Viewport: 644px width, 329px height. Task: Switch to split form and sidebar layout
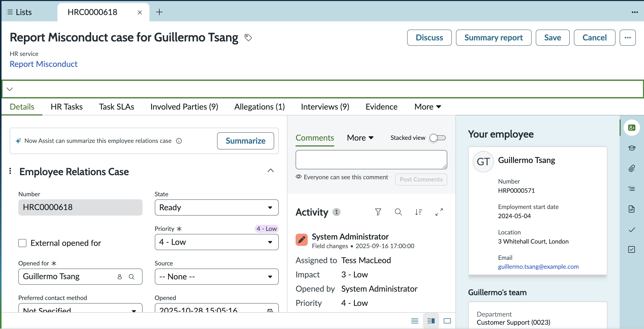[431, 321]
